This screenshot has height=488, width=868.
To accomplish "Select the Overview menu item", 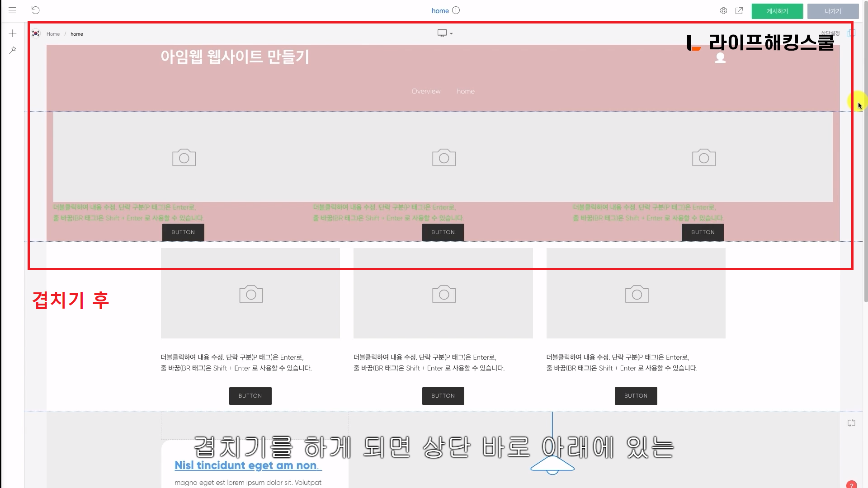I will 426,91.
